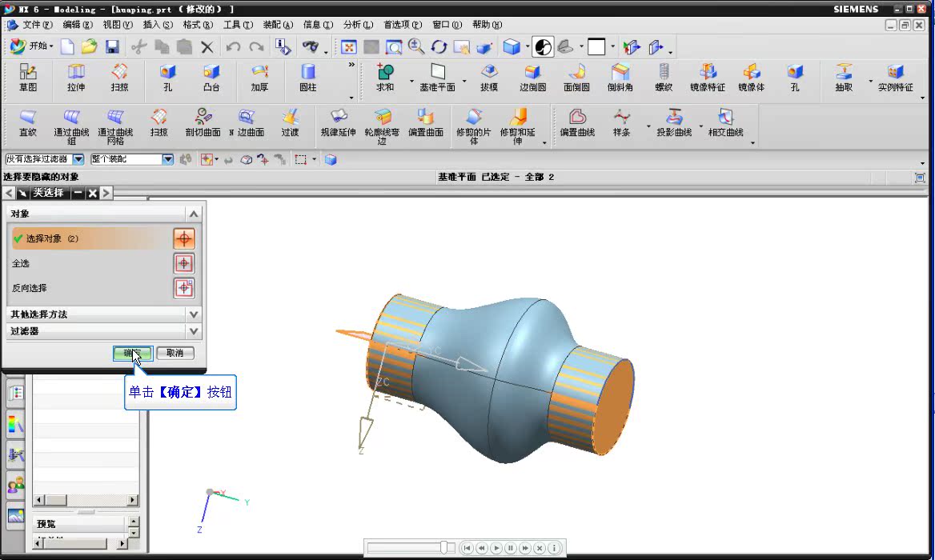Click the navigator horizontal scrollbar

click(86, 500)
